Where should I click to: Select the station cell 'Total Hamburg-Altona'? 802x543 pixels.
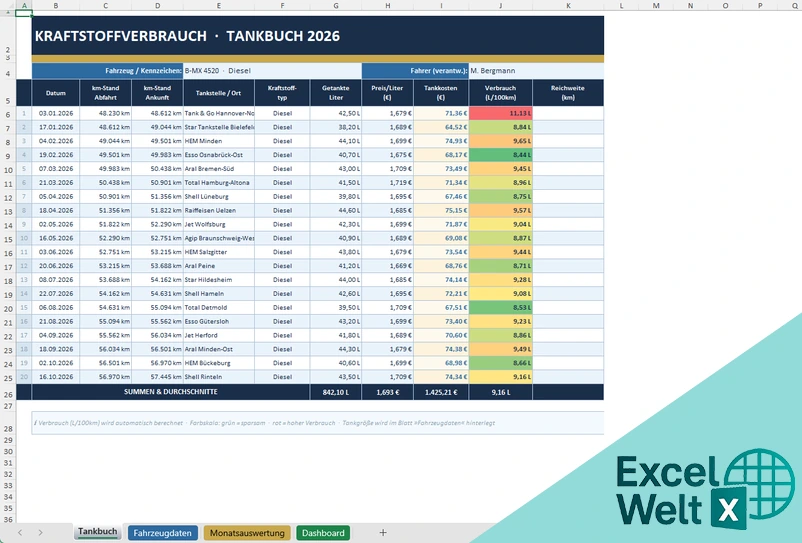(218, 182)
